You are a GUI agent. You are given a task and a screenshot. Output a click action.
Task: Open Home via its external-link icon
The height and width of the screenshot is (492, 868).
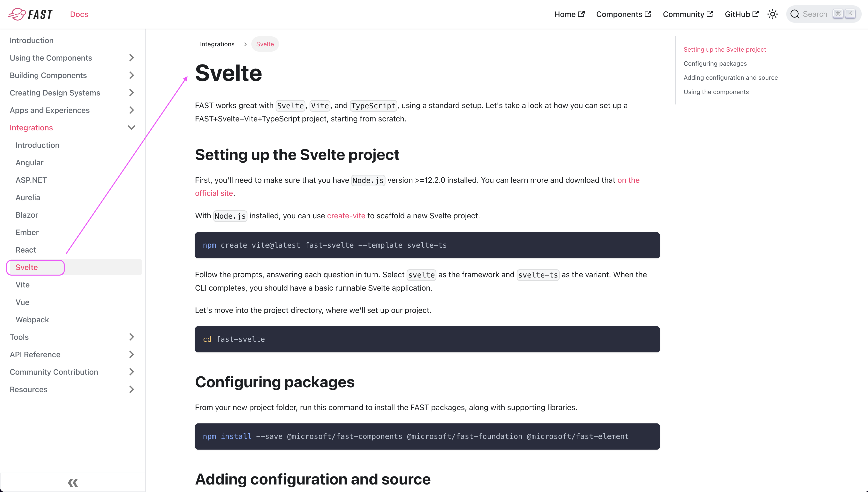581,14
